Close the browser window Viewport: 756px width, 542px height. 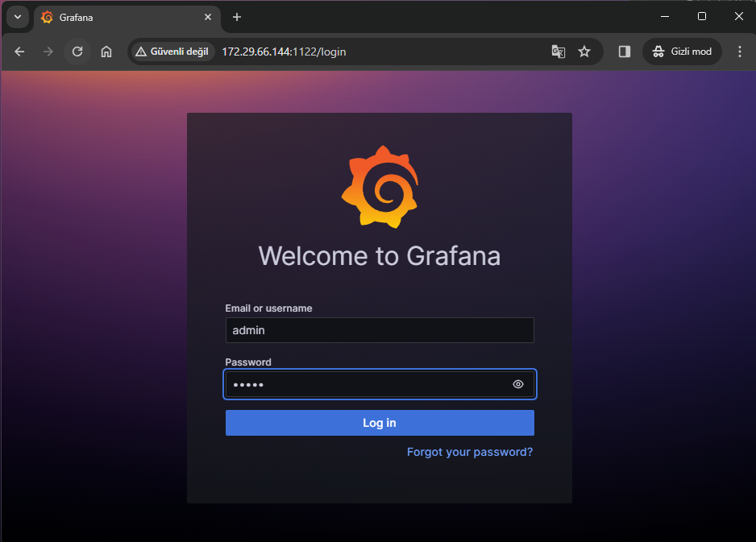(738, 16)
